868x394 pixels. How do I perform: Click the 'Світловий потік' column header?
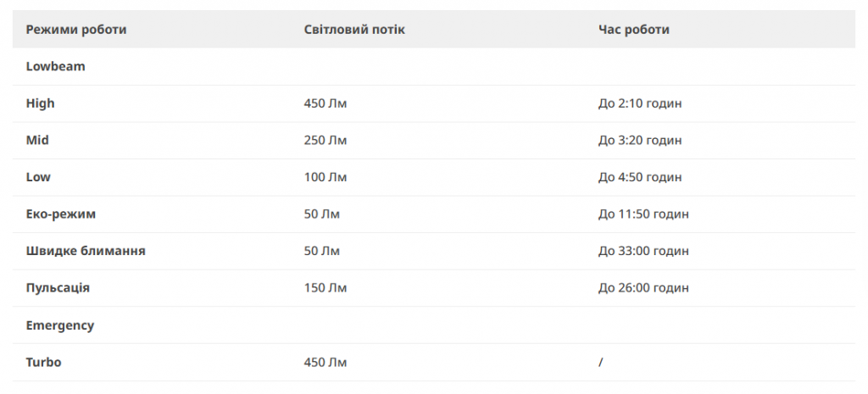coord(354,30)
